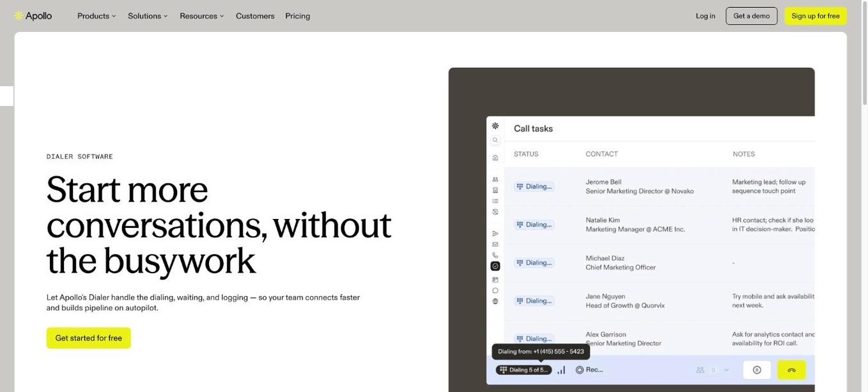The width and height of the screenshot is (868, 392).
Task: Open the People icon in the dialer sidebar
Action: pos(495,179)
